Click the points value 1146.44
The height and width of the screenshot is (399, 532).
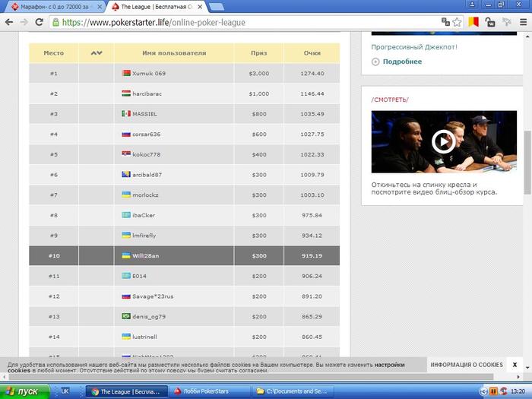tap(312, 93)
